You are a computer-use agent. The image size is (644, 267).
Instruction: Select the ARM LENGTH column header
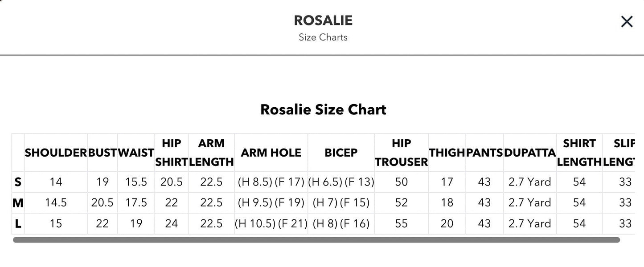point(211,152)
